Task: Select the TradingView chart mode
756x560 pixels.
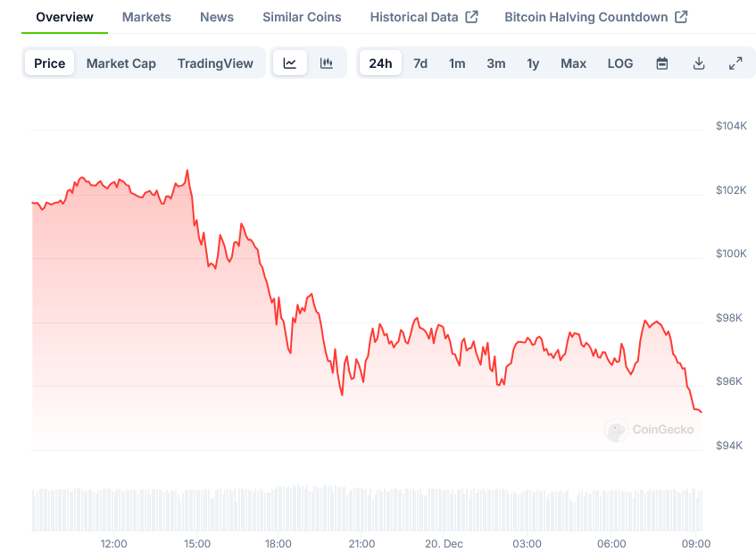Action: point(215,63)
